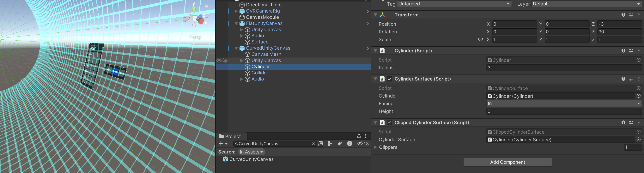Image resolution: width=644 pixels, height=173 pixels.
Task: Open Cylinder script help reference
Action: (x=623, y=51)
